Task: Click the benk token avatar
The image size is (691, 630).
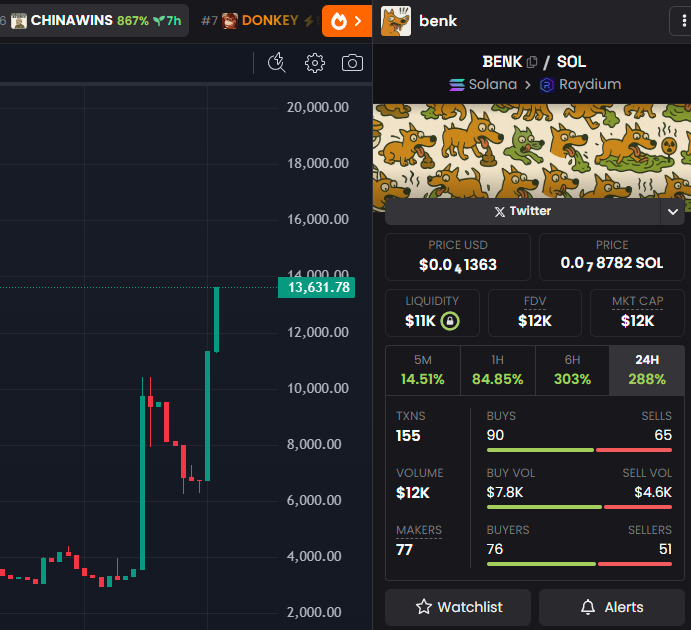Action: pos(396,21)
